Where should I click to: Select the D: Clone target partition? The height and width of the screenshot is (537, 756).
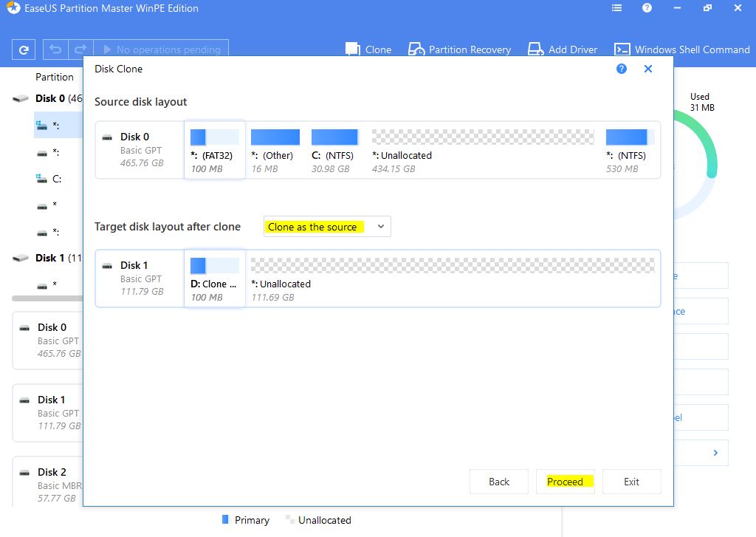(214, 278)
